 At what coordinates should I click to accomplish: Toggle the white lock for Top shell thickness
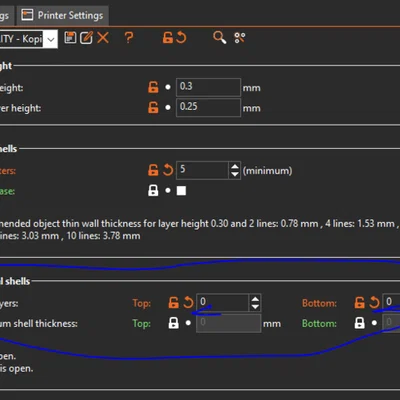pyautogui.click(x=173, y=323)
